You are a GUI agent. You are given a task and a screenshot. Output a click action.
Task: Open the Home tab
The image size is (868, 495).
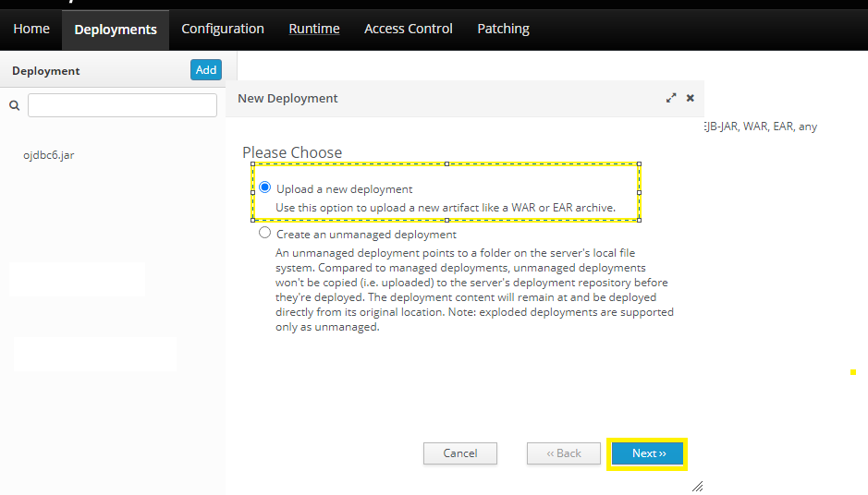tap(31, 29)
